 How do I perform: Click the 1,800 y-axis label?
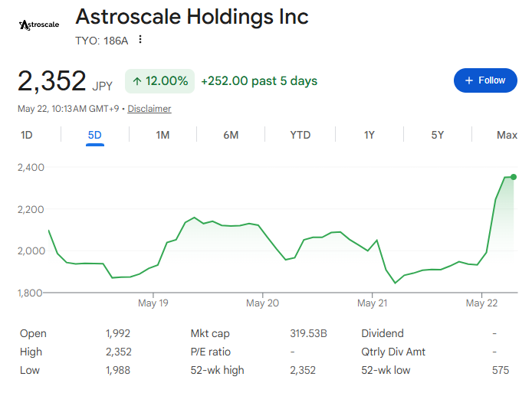click(x=30, y=293)
